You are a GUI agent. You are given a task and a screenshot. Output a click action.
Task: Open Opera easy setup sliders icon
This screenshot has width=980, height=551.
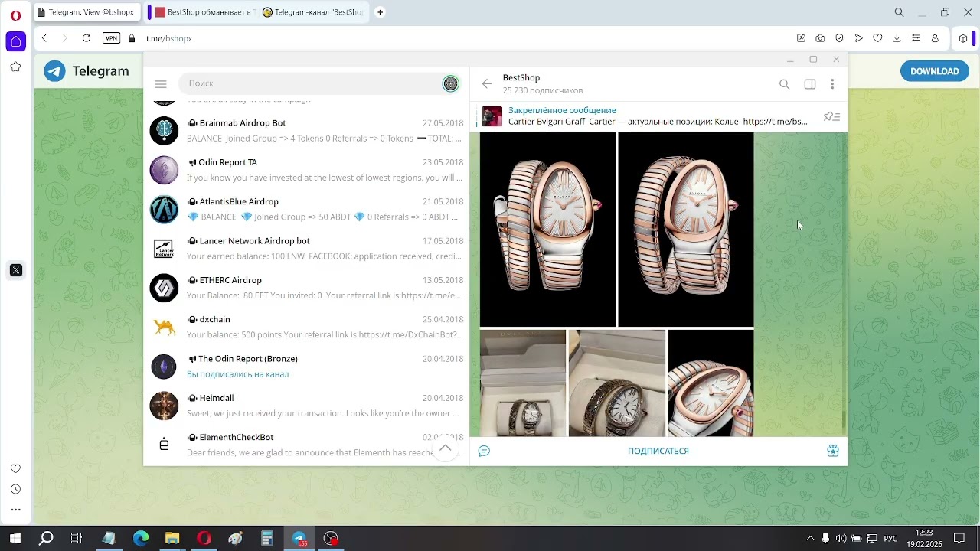tap(916, 38)
